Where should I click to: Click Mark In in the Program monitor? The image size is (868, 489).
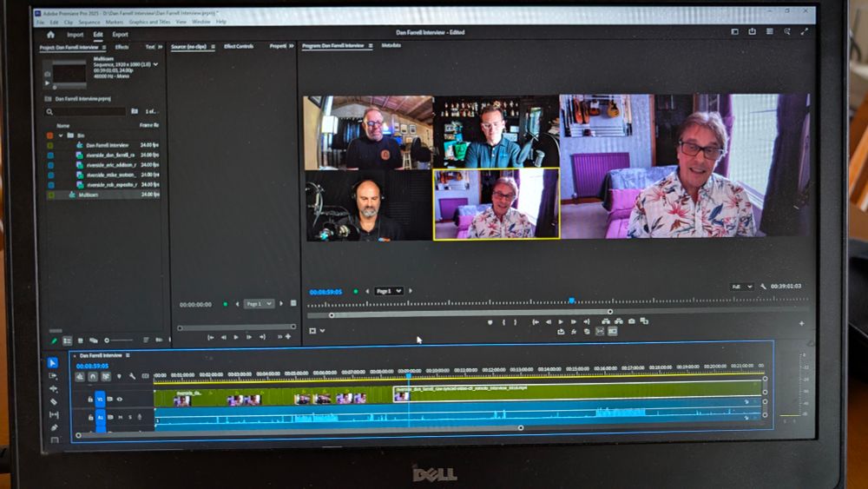point(503,321)
